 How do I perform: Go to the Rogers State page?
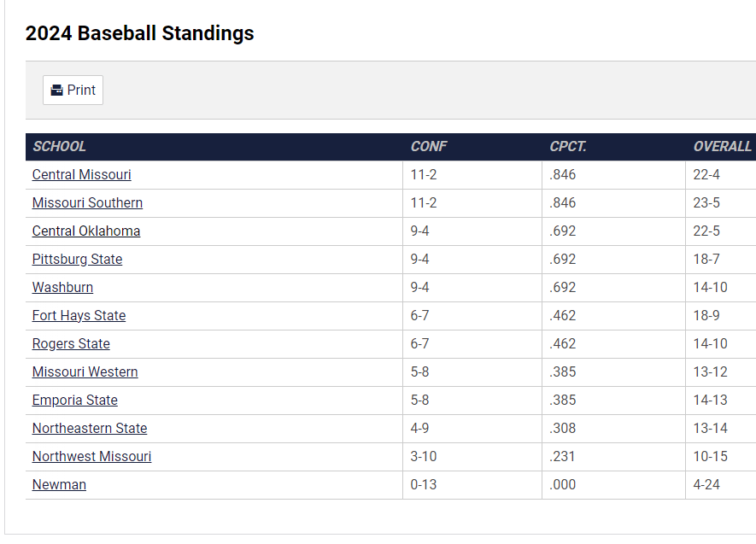71,344
